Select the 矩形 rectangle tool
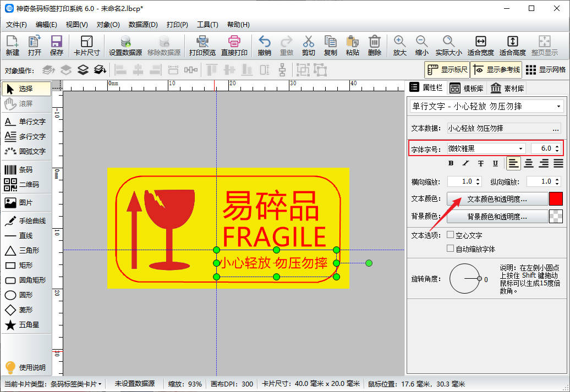This screenshot has width=570, height=392. tap(26, 265)
